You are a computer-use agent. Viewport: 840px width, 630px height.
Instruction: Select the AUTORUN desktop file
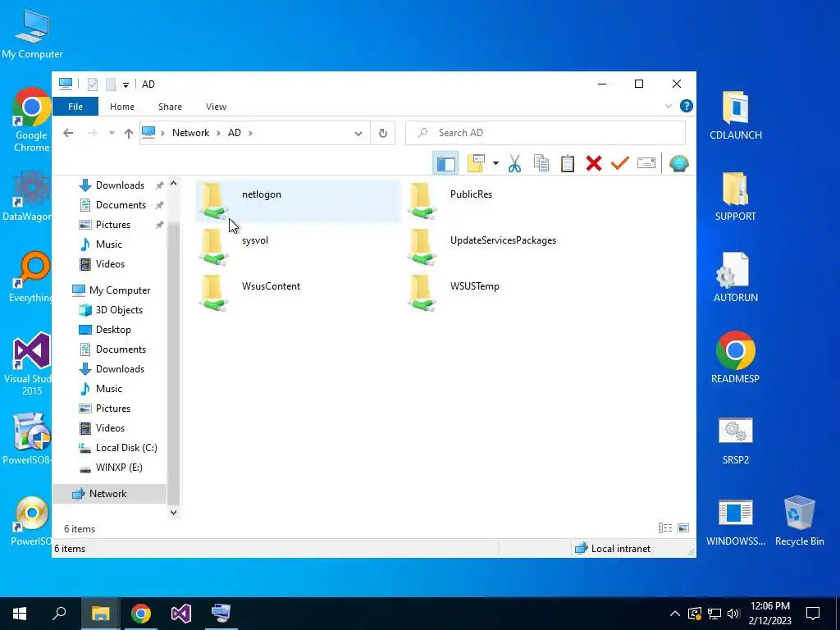[x=736, y=277]
